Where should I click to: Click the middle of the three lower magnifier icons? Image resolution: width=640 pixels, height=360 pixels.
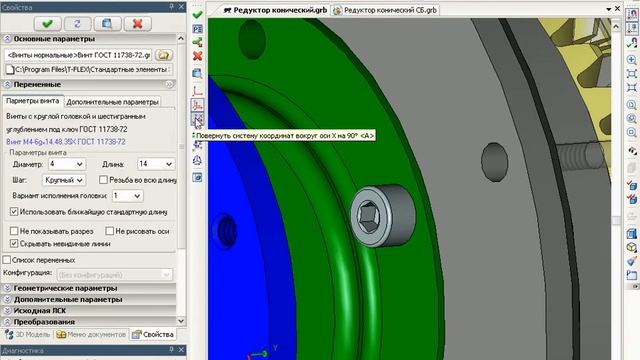click(x=632, y=119)
